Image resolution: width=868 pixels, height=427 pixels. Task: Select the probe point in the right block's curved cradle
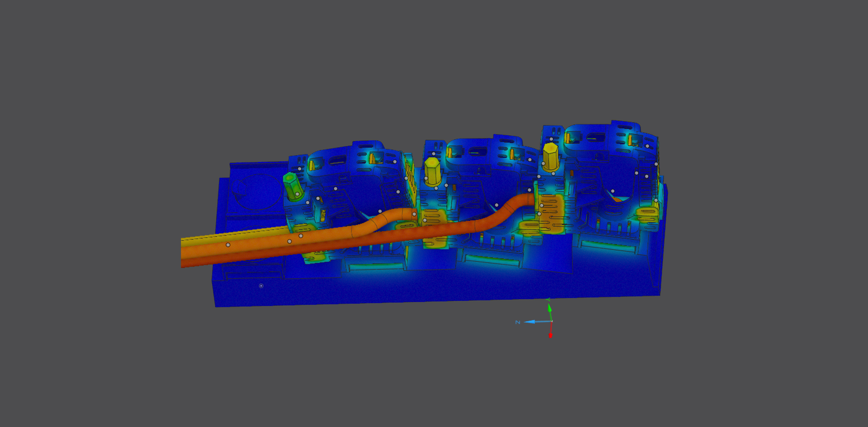tap(613, 191)
